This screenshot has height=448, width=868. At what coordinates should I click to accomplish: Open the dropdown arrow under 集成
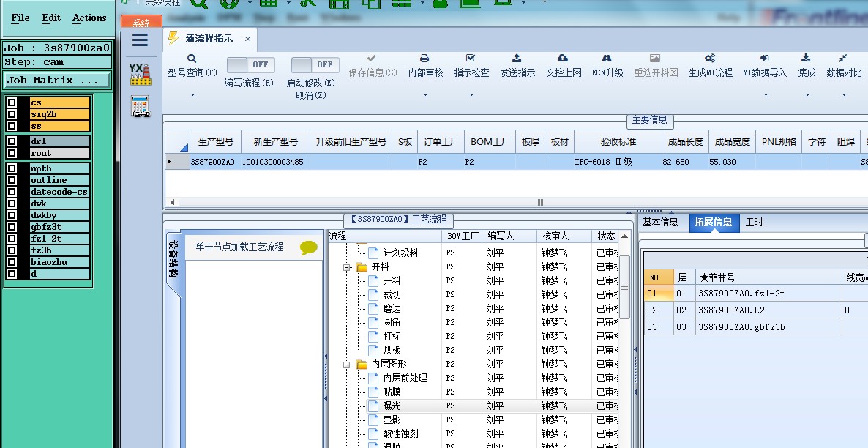pyautogui.click(x=807, y=95)
